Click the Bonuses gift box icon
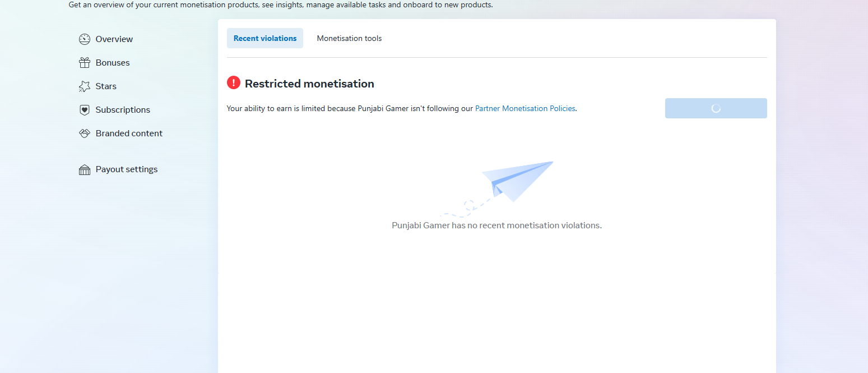This screenshot has height=373, width=868. [85, 63]
